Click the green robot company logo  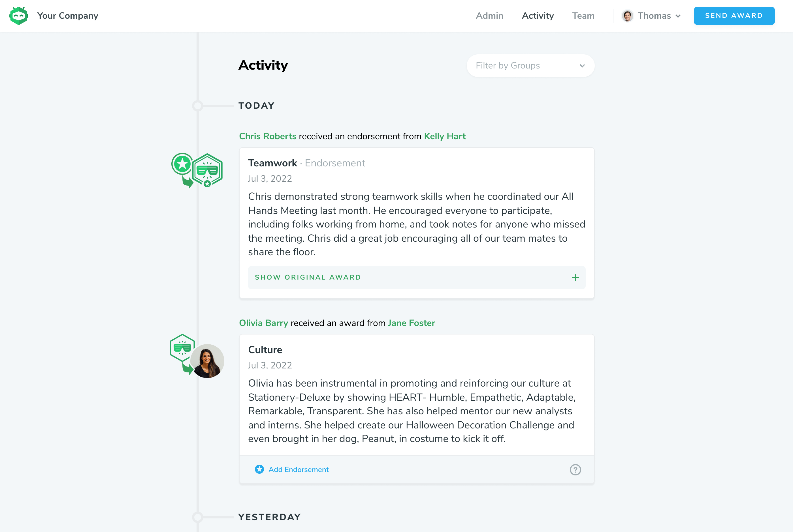click(19, 16)
